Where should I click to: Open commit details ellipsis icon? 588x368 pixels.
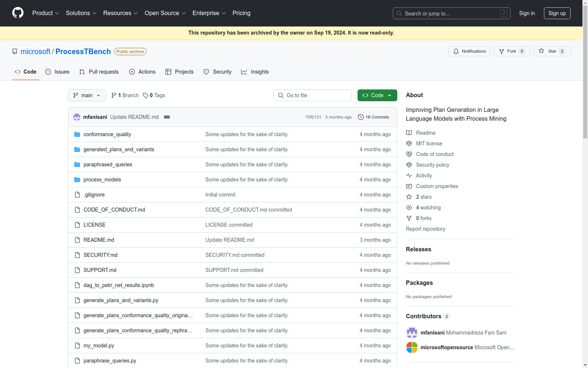click(167, 117)
